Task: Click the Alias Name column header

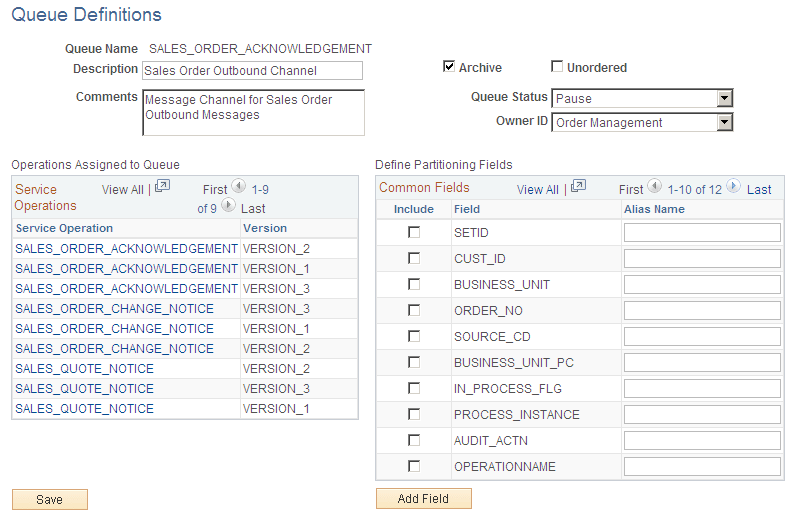Action: point(654,209)
